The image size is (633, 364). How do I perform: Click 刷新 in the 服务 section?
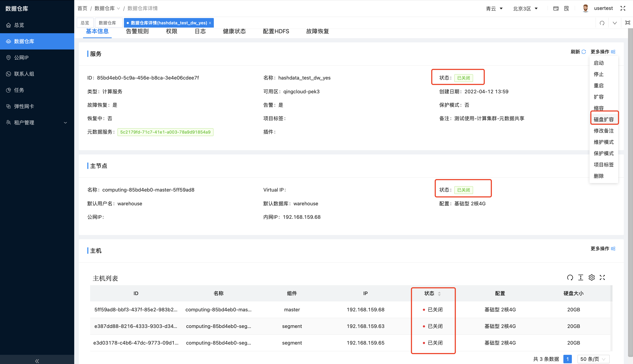tap(578, 52)
